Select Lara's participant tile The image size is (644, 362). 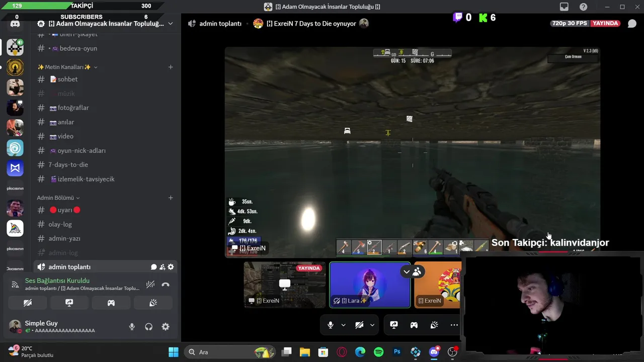370,285
